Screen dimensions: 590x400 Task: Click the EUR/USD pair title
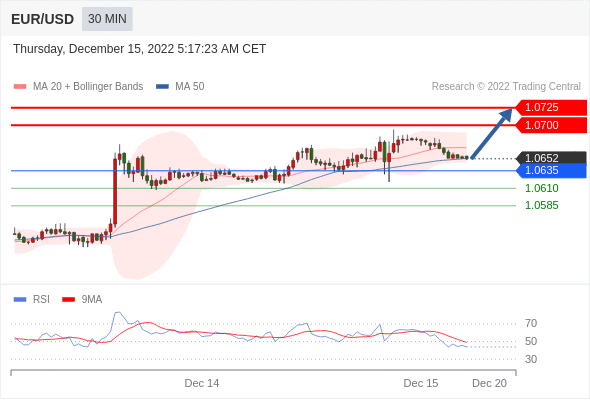point(43,19)
